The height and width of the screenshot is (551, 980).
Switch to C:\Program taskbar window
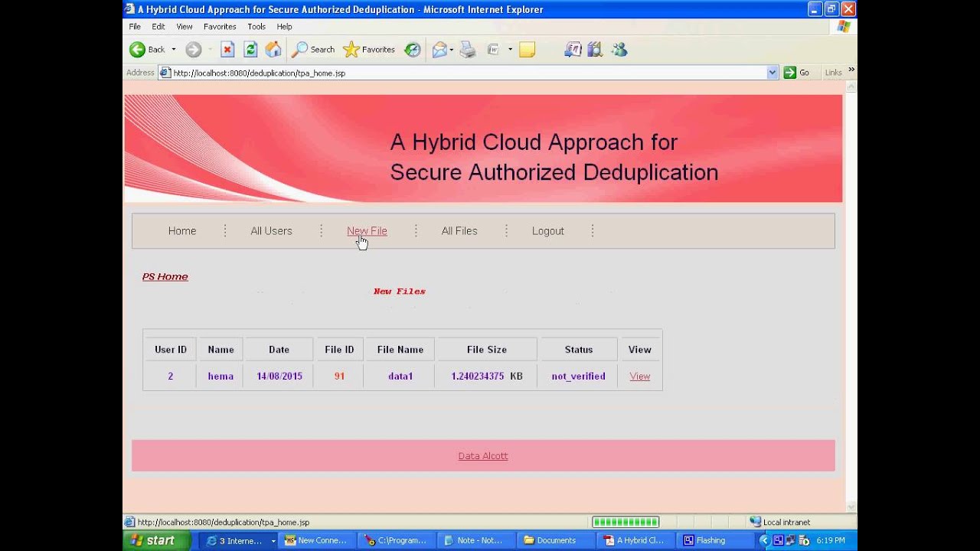click(x=397, y=540)
